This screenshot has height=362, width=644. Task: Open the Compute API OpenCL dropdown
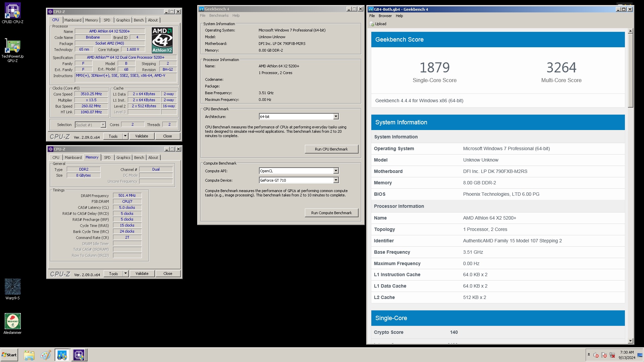(x=336, y=171)
